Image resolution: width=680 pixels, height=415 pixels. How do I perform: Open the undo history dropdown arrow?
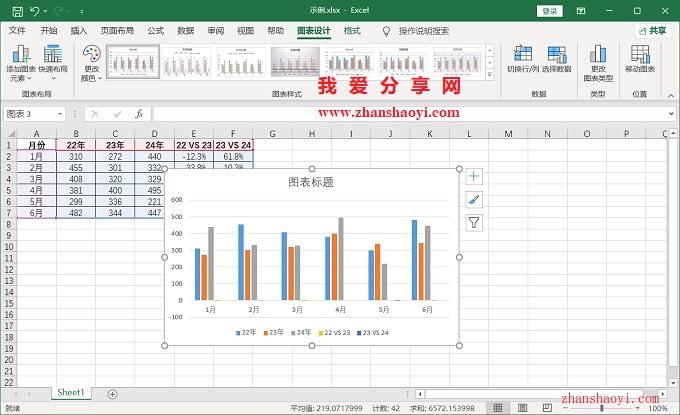tap(45, 11)
